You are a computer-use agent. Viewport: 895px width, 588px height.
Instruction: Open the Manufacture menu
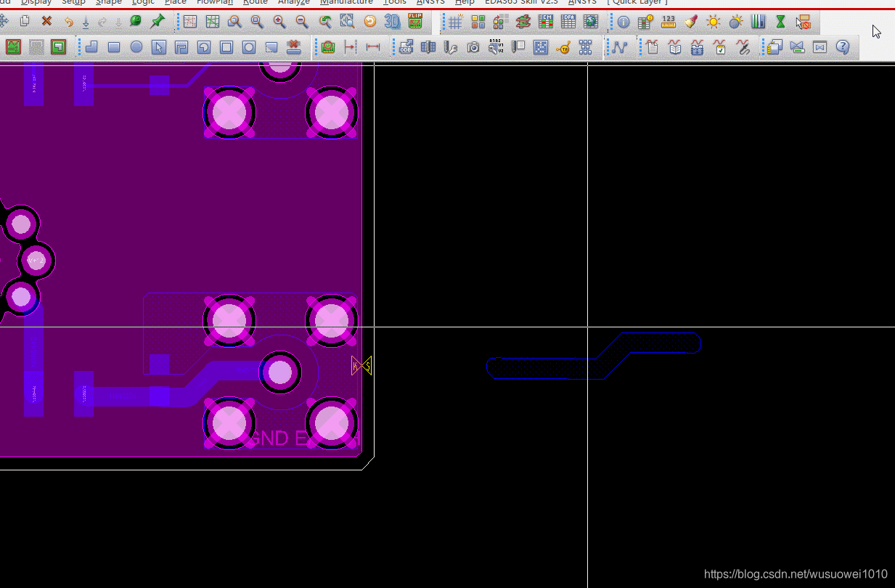[x=346, y=2]
